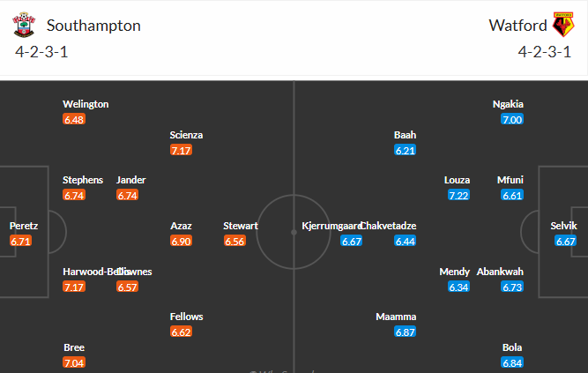The image size is (588, 373).
Task: Open the Southampton team name link
Action: (93, 25)
